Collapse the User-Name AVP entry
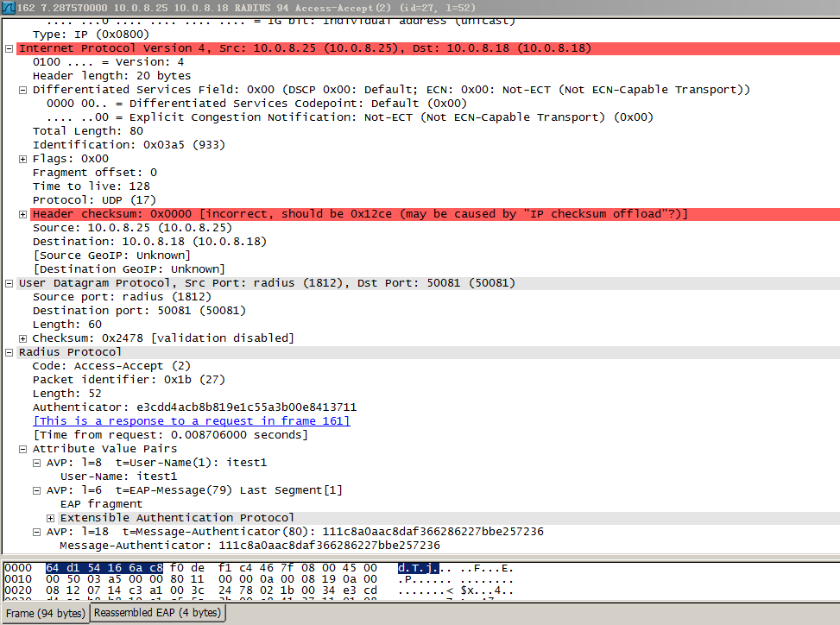This screenshot has width=840, height=625. tap(36, 462)
